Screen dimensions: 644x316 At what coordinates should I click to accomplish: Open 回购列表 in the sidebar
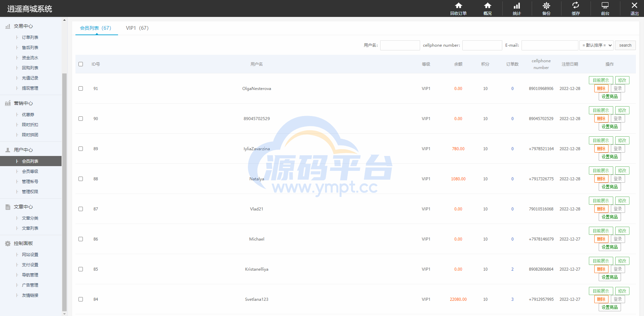point(30,68)
